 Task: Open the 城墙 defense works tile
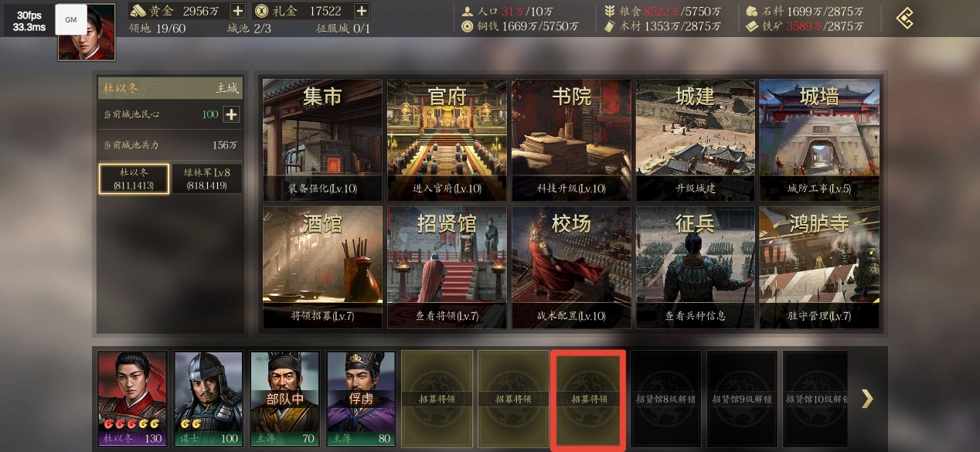pyautogui.click(x=819, y=139)
